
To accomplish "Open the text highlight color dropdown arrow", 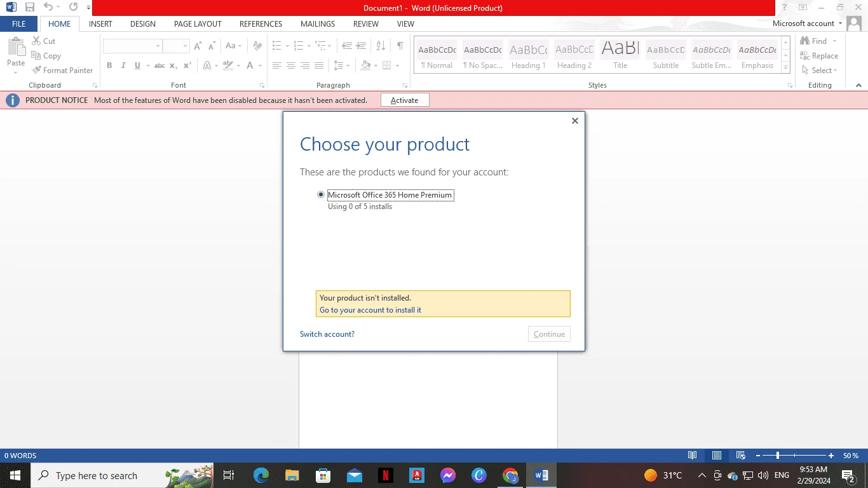I will coord(238,65).
